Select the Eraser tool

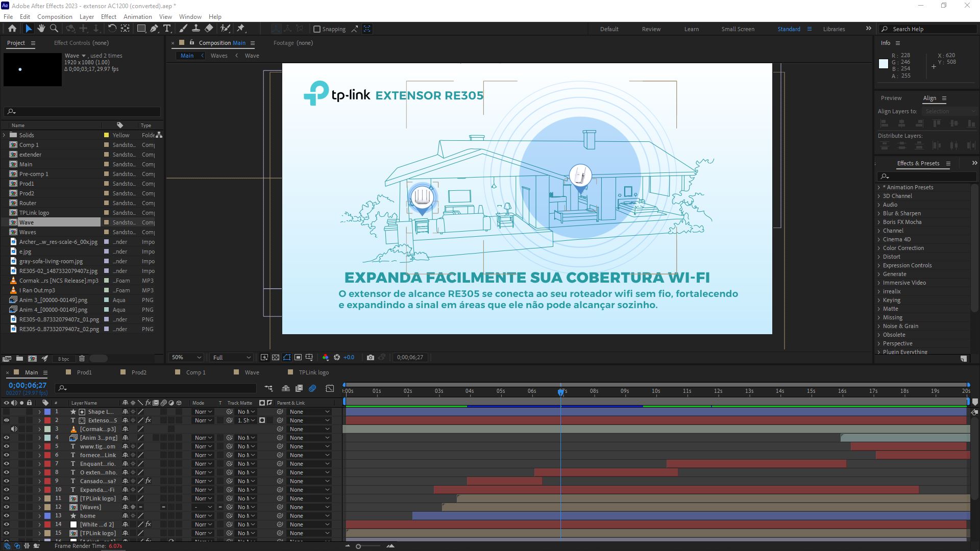[209, 29]
